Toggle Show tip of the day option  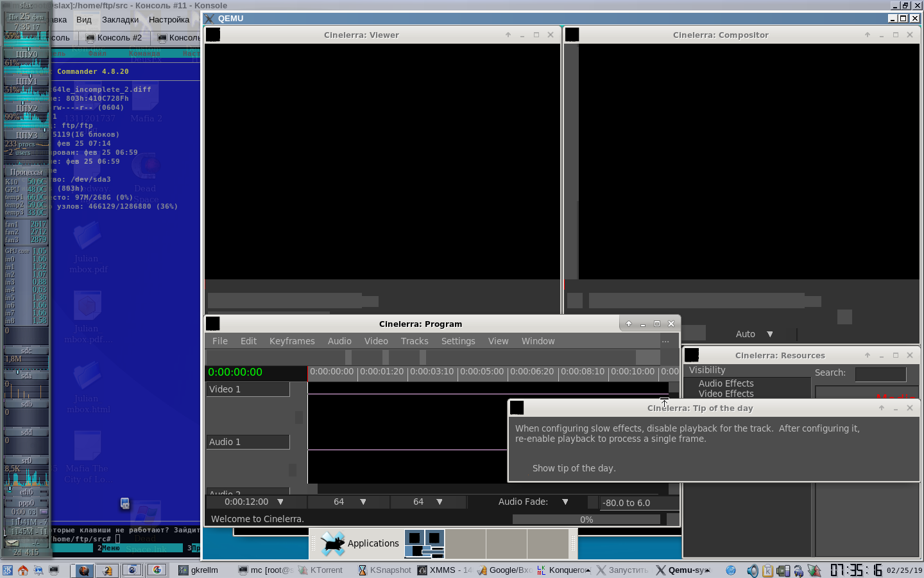tap(574, 468)
